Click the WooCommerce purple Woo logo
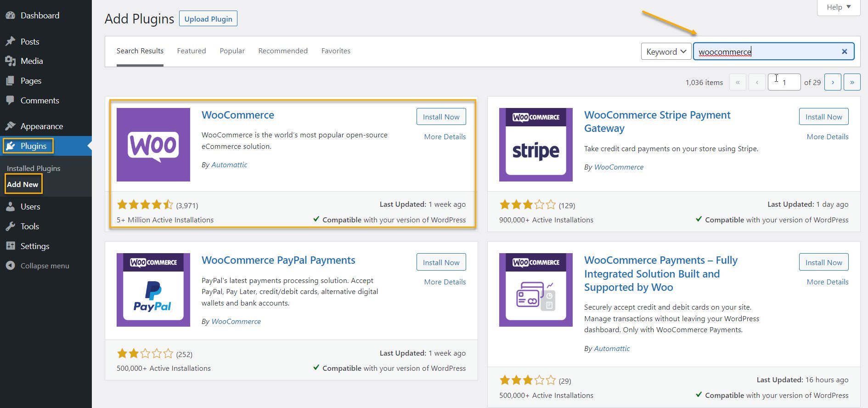Viewport: 868px width, 408px height. pos(153,145)
